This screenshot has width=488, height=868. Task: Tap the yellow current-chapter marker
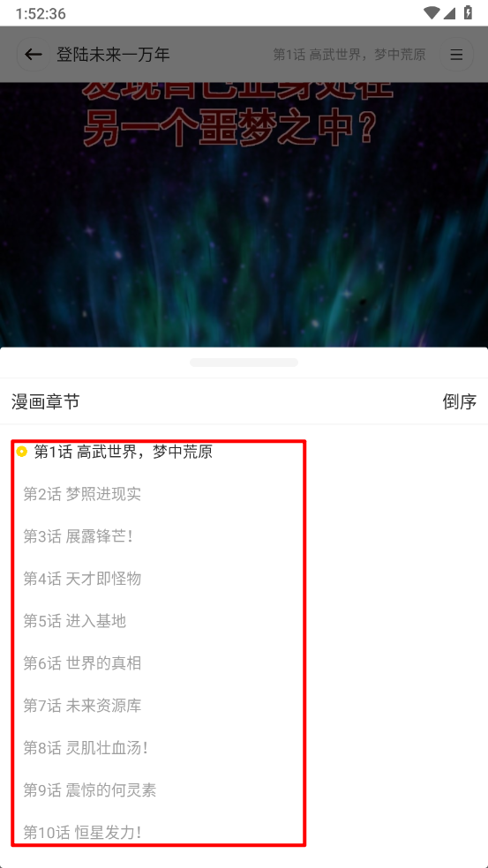pos(21,452)
